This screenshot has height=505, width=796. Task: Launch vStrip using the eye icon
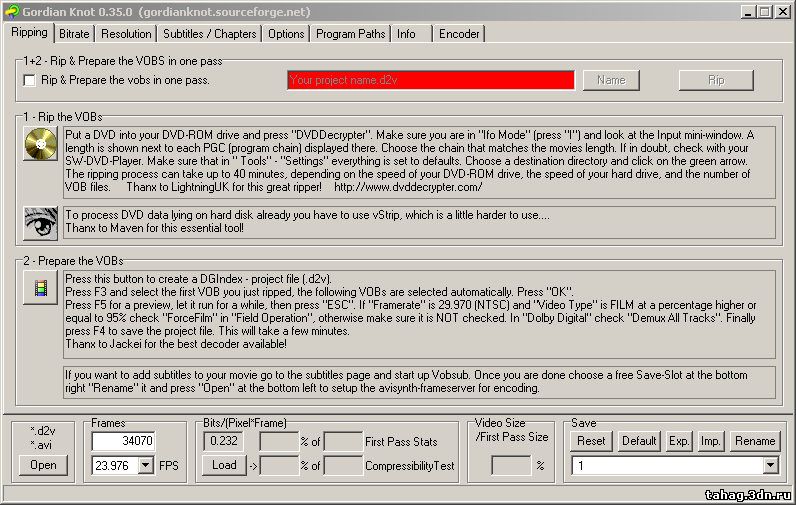click(40, 221)
